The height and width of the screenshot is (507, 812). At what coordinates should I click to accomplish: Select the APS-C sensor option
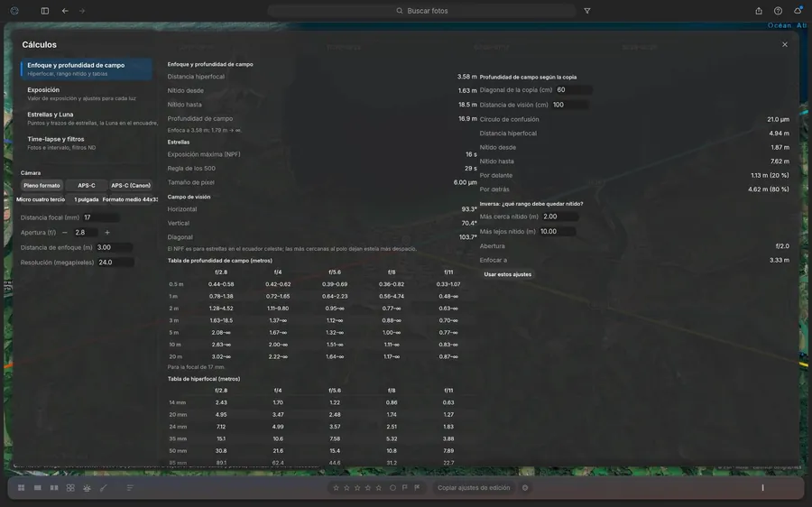[x=87, y=186]
